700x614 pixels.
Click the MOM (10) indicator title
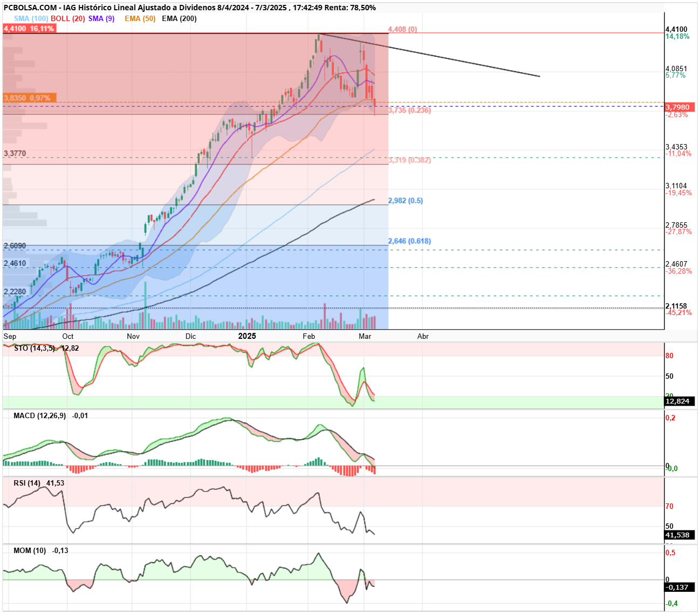pos(30,551)
